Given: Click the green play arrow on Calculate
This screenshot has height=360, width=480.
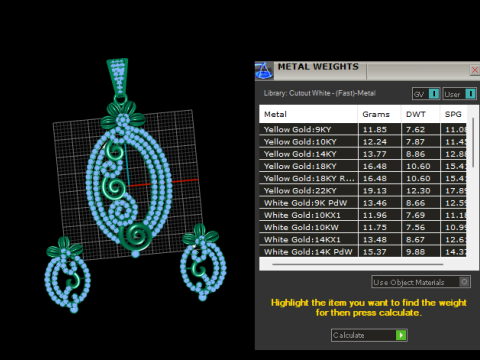Looking at the screenshot, I should click(x=401, y=335).
